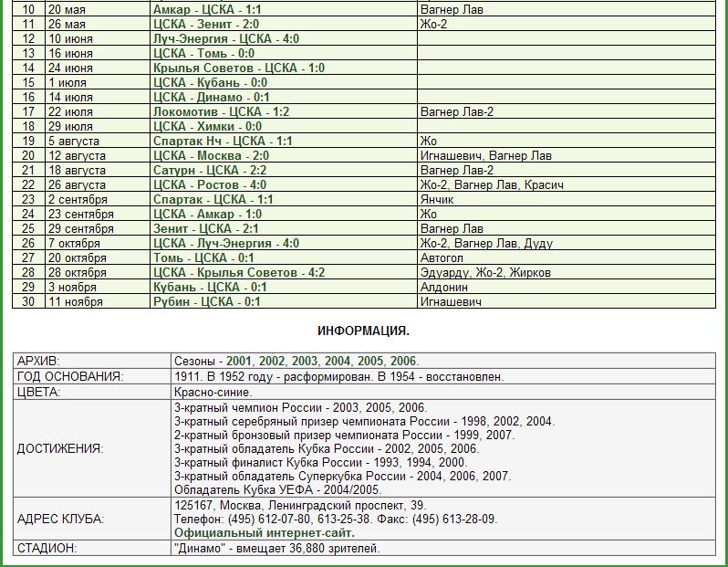
Task: Click the Телефон: (495) 612-07-80 line
Action: (x=336, y=520)
